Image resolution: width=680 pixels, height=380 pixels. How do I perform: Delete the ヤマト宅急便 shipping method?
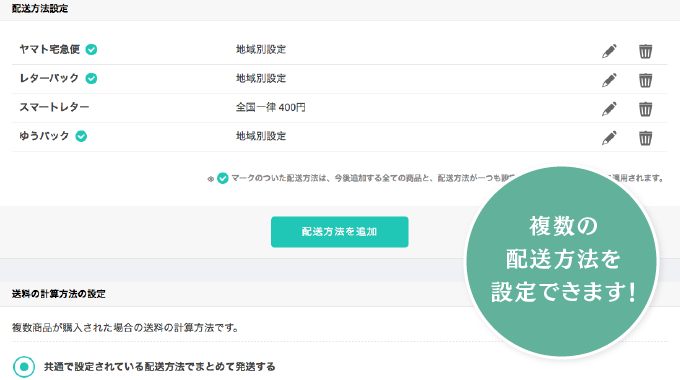click(645, 51)
